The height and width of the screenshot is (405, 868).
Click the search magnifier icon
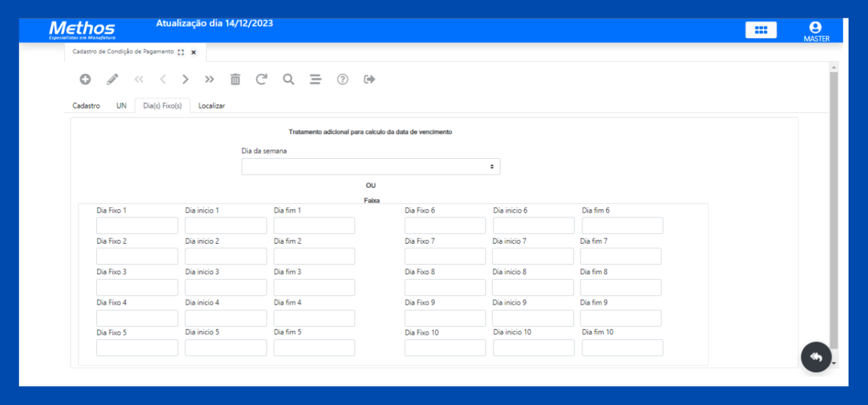pyautogui.click(x=288, y=79)
